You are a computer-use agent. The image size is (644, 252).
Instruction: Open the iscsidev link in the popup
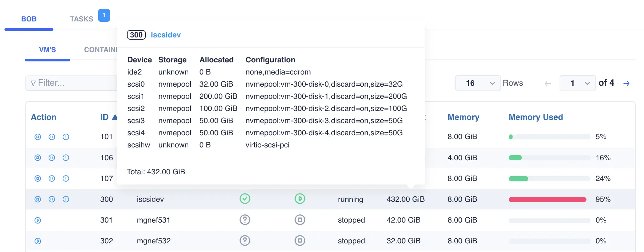(x=166, y=35)
